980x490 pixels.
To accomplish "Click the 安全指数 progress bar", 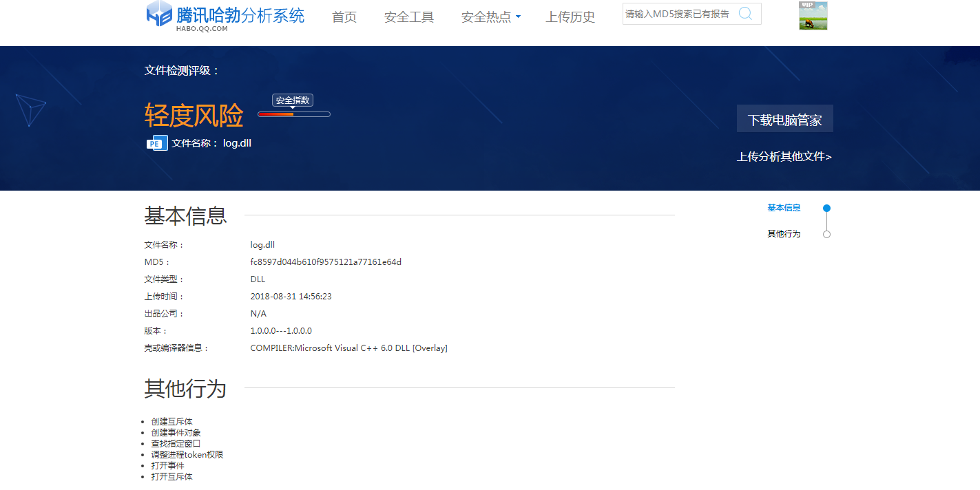I will [x=294, y=114].
